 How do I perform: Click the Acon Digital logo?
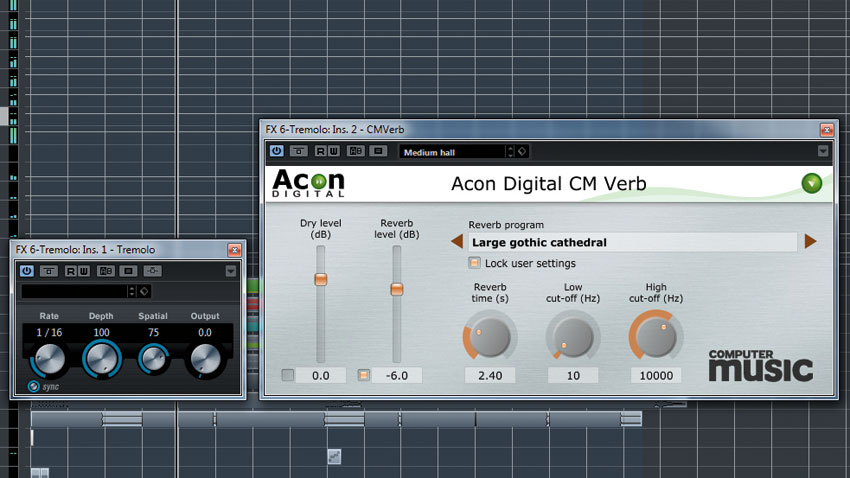308,183
